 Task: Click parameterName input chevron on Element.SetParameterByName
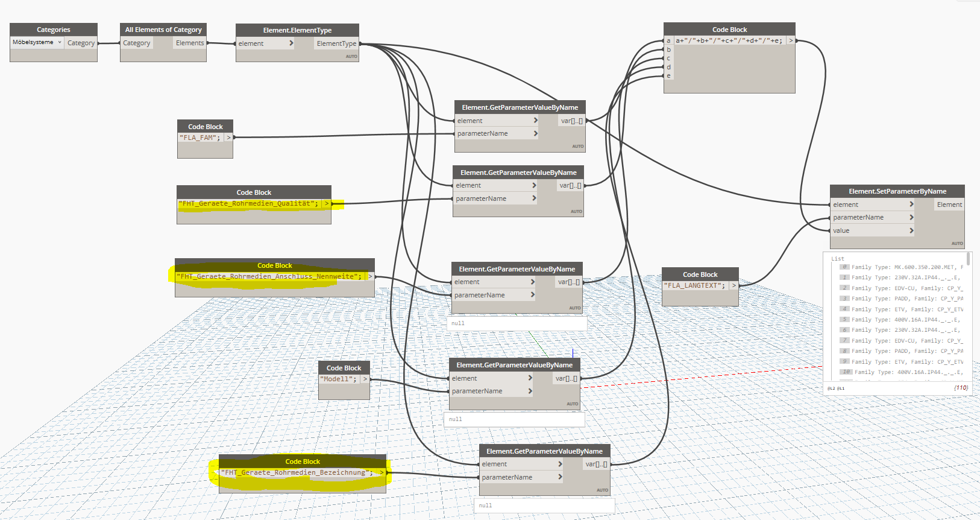click(x=911, y=217)
